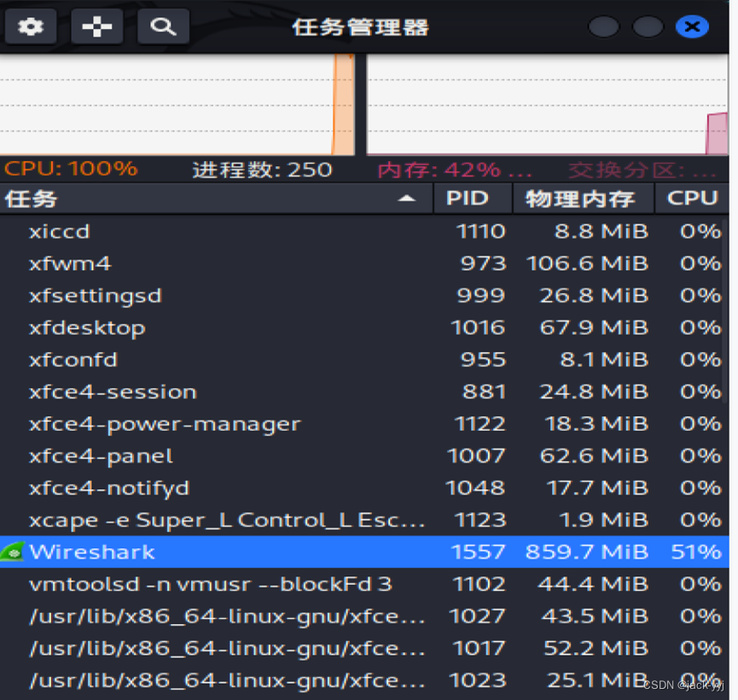Sort by the PID column header
The image size is (738, 700).
[x=473, y=198]
